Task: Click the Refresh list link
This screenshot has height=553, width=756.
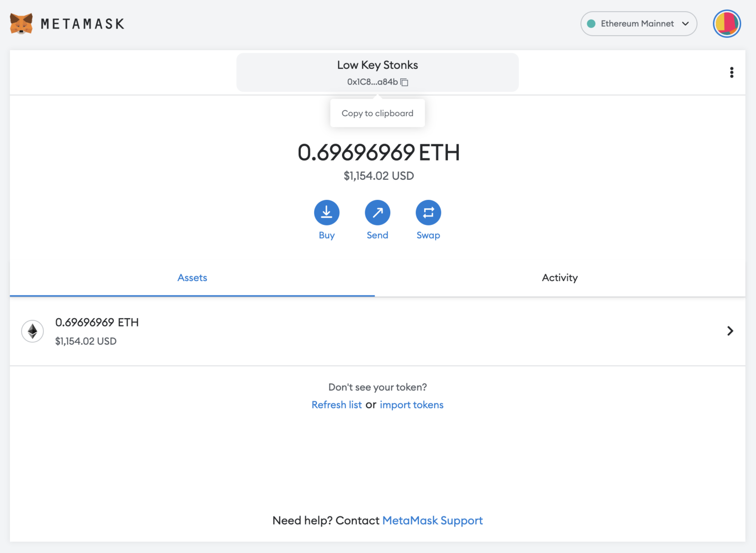Action: [337, 404]
